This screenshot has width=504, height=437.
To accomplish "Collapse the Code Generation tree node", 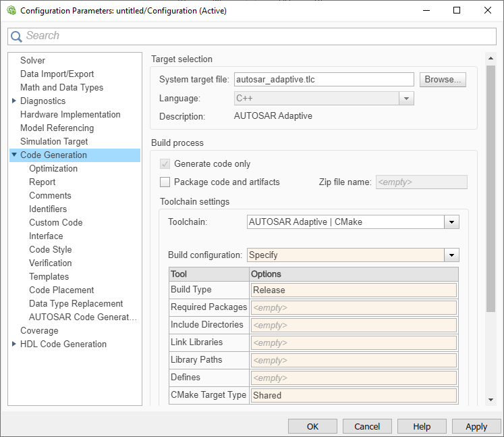I will pos(14,155).
